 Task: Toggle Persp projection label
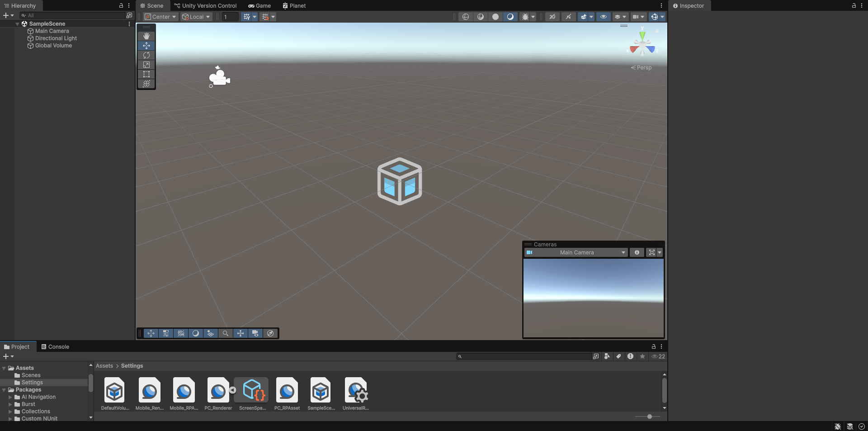pyautogui.click(x=642, y=67)
